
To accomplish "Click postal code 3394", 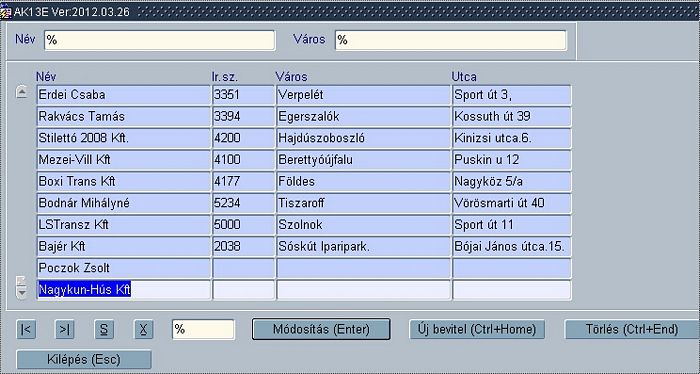I will [243, 116].
